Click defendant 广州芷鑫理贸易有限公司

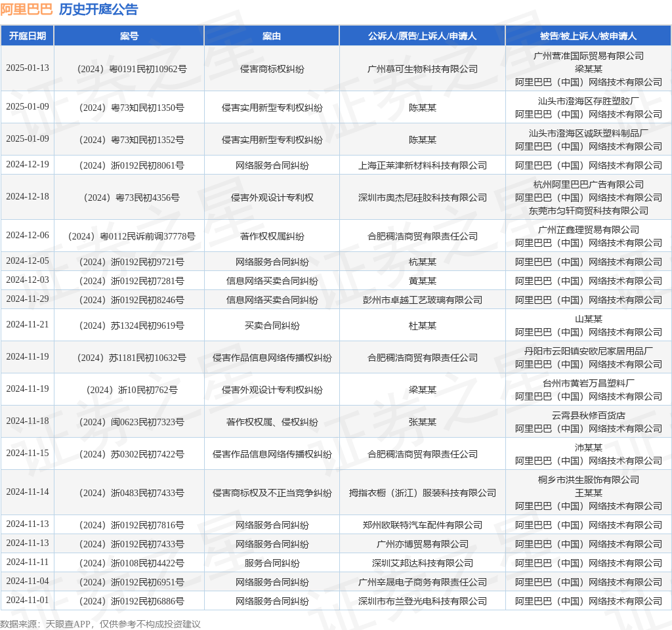pos(589,230)
